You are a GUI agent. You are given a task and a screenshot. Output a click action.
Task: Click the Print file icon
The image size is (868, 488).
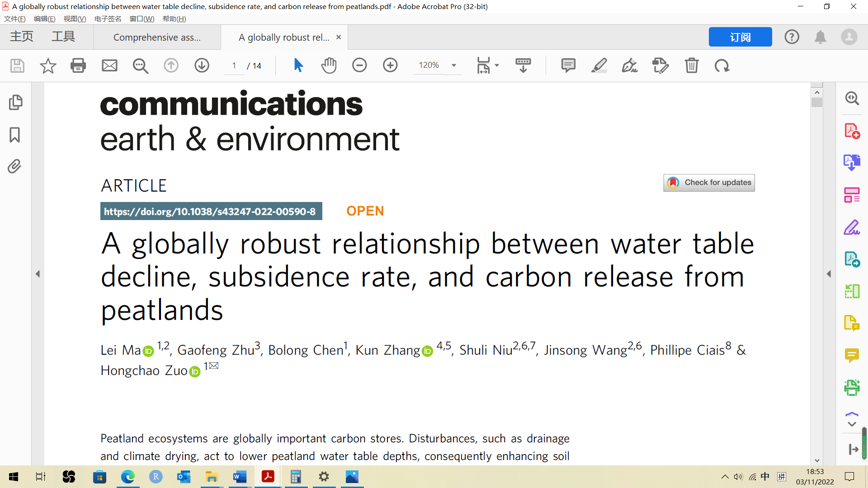pos(78,66)
